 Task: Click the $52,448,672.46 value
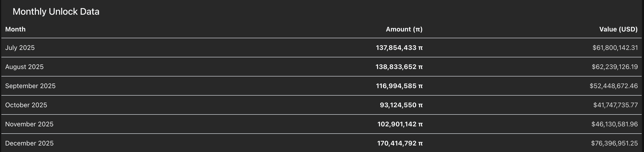point(614,86)
